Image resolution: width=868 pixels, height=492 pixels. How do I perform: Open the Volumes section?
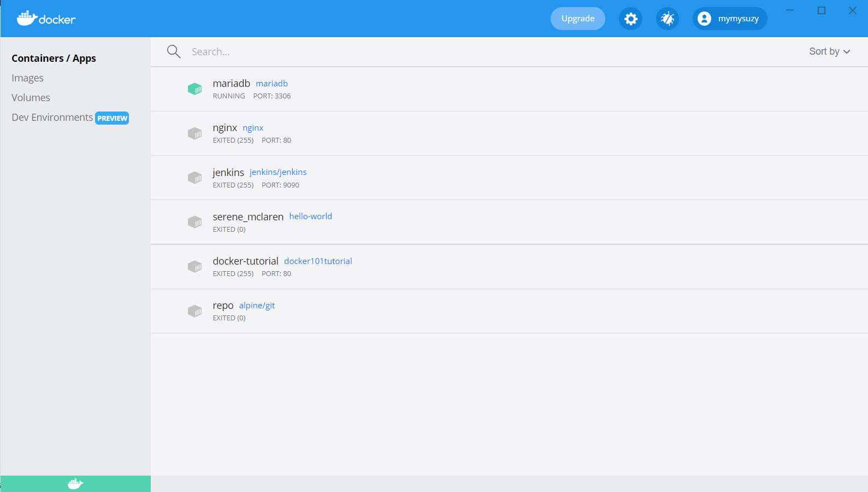click(31, 97)
